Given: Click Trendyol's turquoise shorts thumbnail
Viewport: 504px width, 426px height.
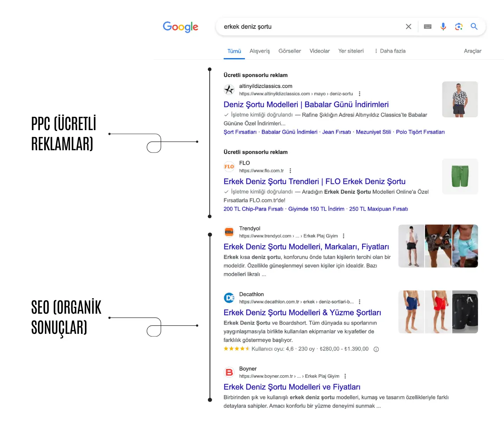Looking at the screenshot, I should point(465,246).
